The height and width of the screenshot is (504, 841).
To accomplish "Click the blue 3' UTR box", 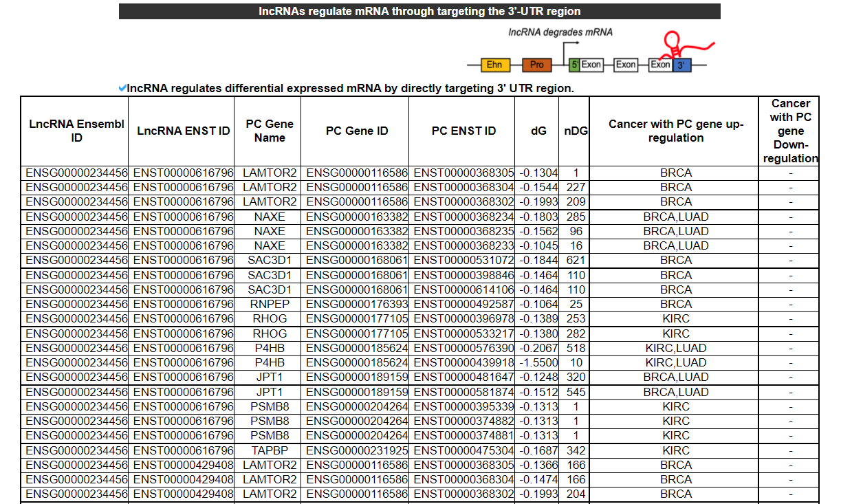I will pyautogui.click(x=681, y=65).
